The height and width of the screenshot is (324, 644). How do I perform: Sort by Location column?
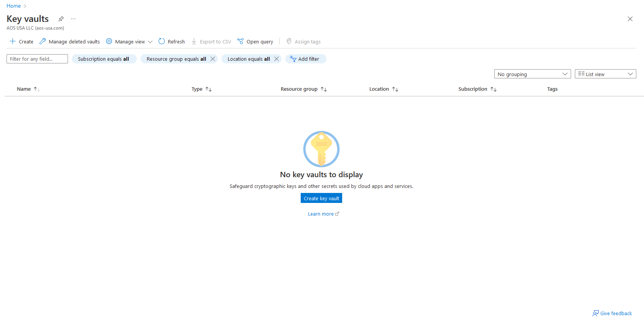[384, 89]
